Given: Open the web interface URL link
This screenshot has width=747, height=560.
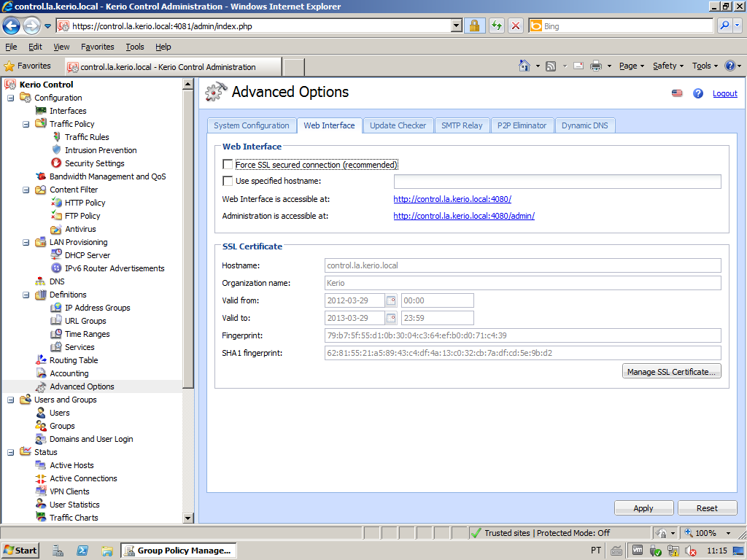Looking at the screenshot, I should [x=452, y=199].
